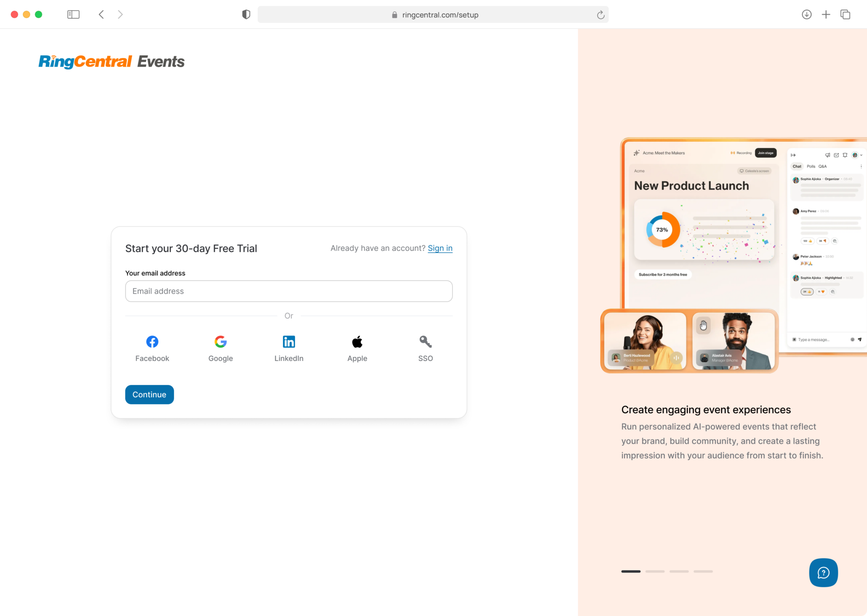The image size is (867, 616).
Task: Click the privacy shield icon
Action: 246,14
